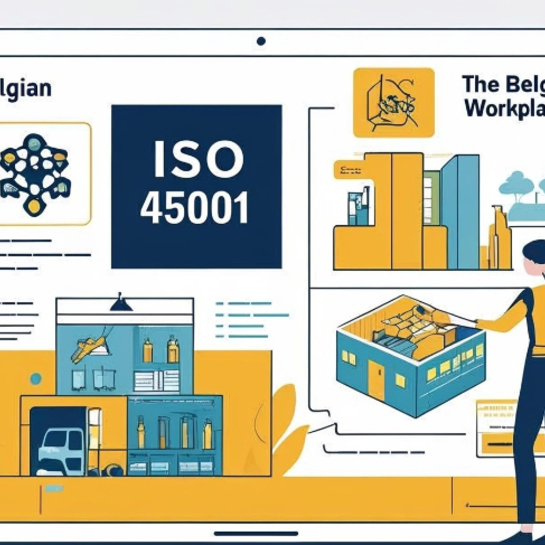The height and width of the screenshot is (545, 545).
Task: Click the bottom home indicator bar
Action: click(x=256, y=534)
